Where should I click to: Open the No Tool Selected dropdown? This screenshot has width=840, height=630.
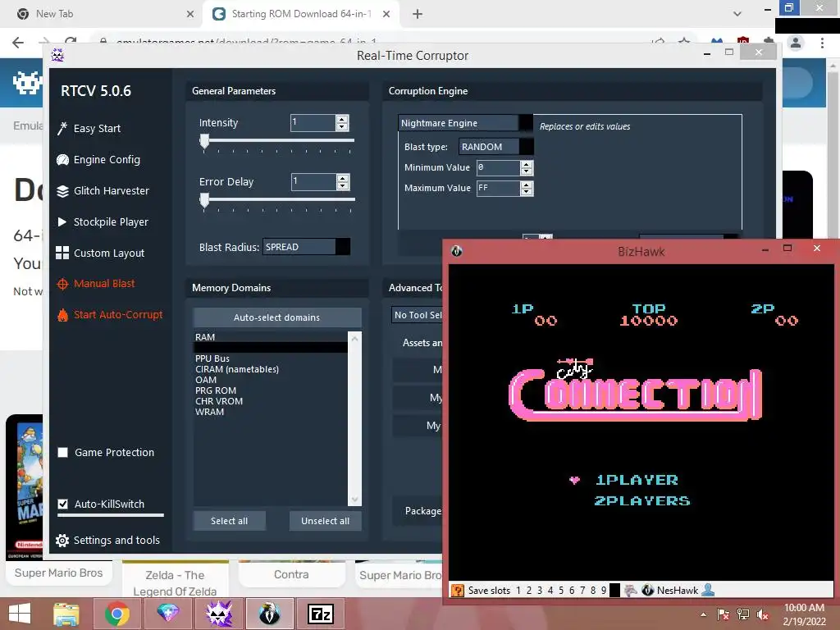(x=418, y=315)
